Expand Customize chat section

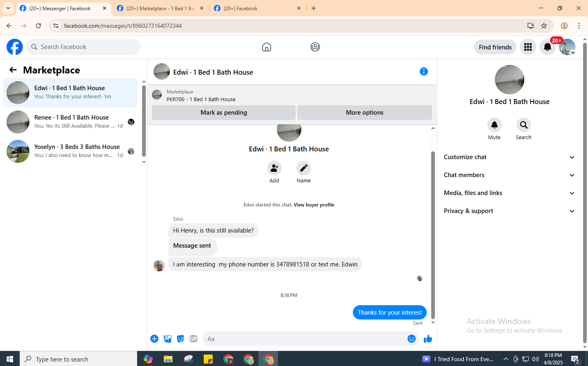(510, 157)
